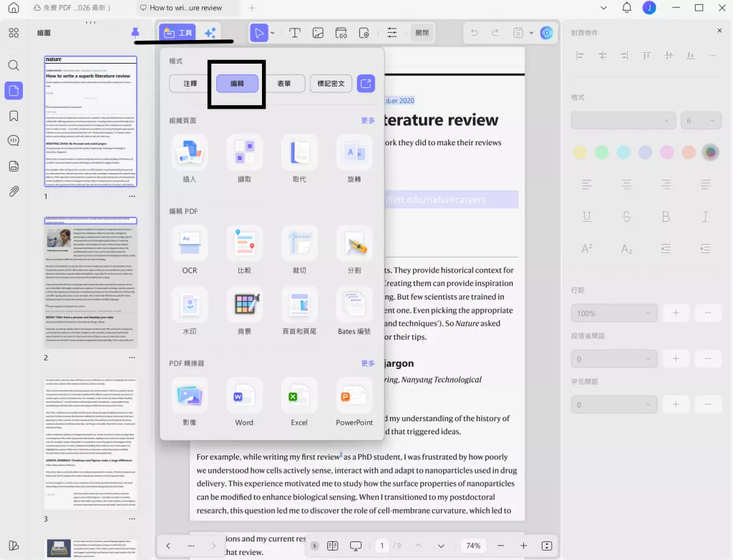This screenshot has height=560, width=733.
Task: Toggle Subscript formatting
Action: (626, 248)
